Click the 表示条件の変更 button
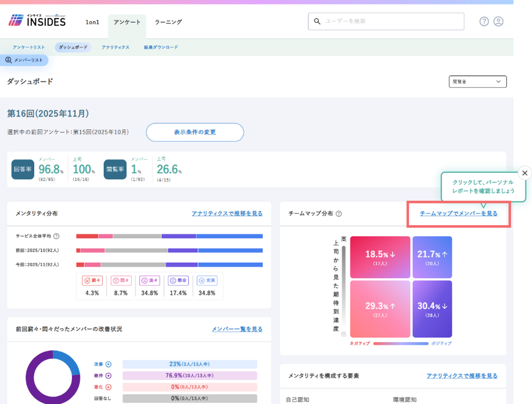Viewport: 532px width, 404px height. click(195, 132)
